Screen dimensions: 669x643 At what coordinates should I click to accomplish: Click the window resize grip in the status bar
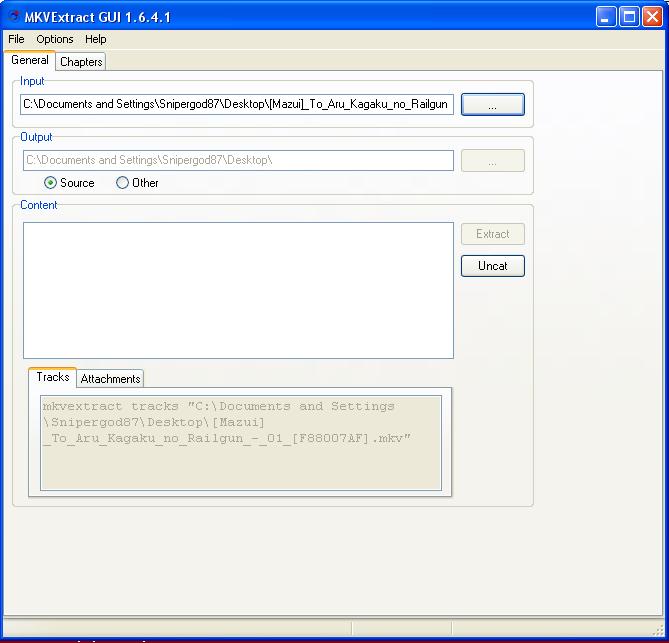(x=659, y=629)
